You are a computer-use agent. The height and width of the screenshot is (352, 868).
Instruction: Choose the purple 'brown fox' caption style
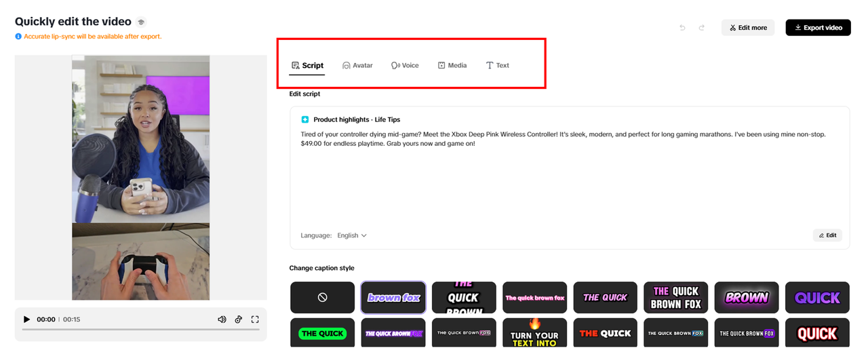point(393,297)
